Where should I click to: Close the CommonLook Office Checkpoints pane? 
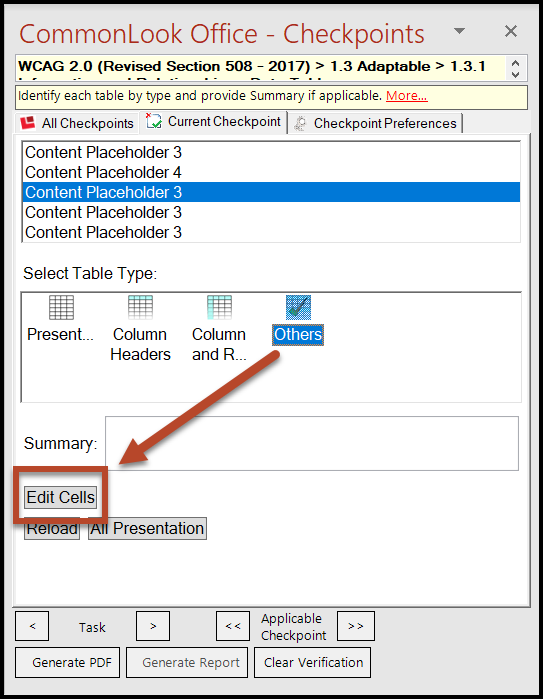[511, 31]
